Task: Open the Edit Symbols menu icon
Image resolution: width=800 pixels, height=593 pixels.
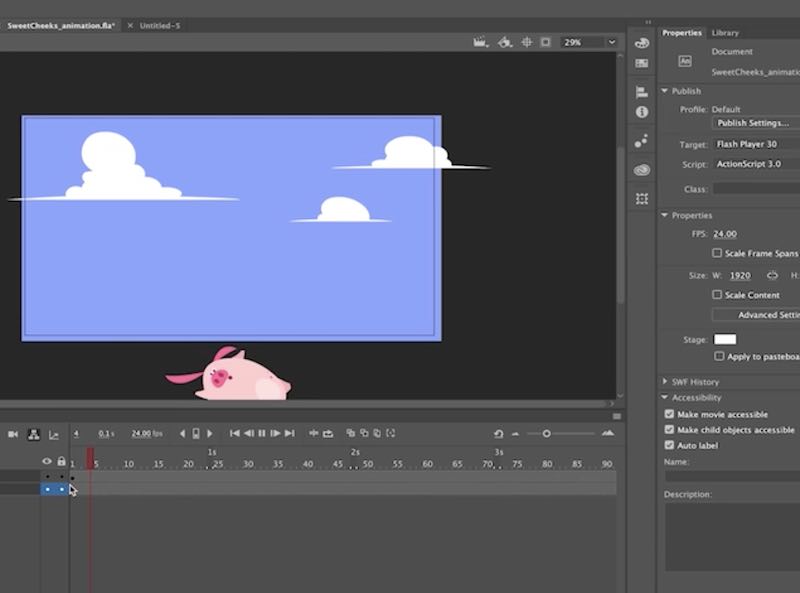Action: click(505, 42)
